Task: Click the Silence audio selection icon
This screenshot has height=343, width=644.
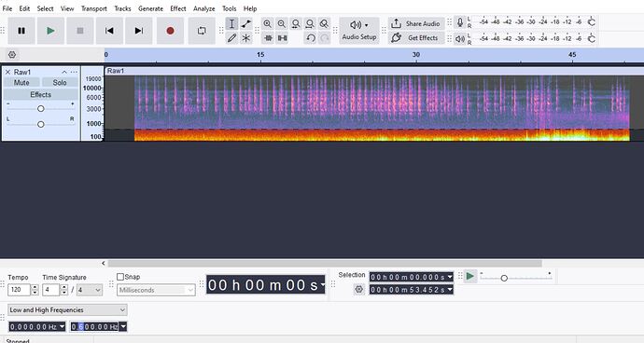Action: (x=283, y=38)
